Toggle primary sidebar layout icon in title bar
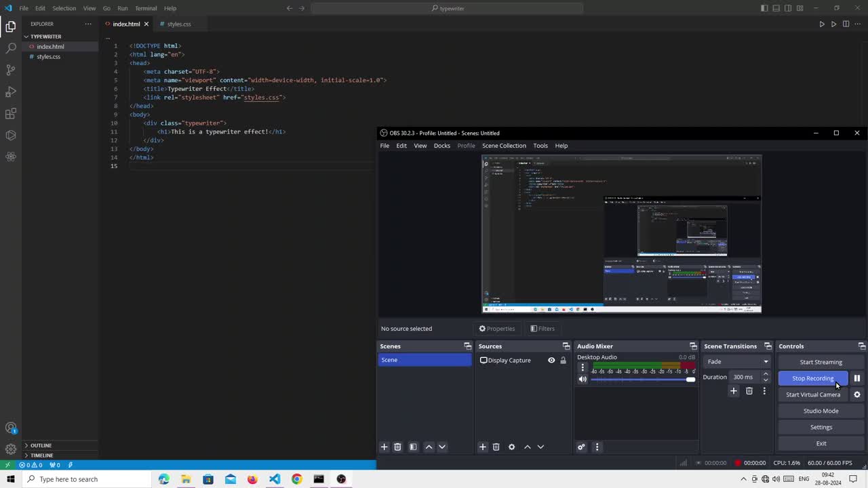The height and width of the screenshot is (488, 868). [764, 8]
